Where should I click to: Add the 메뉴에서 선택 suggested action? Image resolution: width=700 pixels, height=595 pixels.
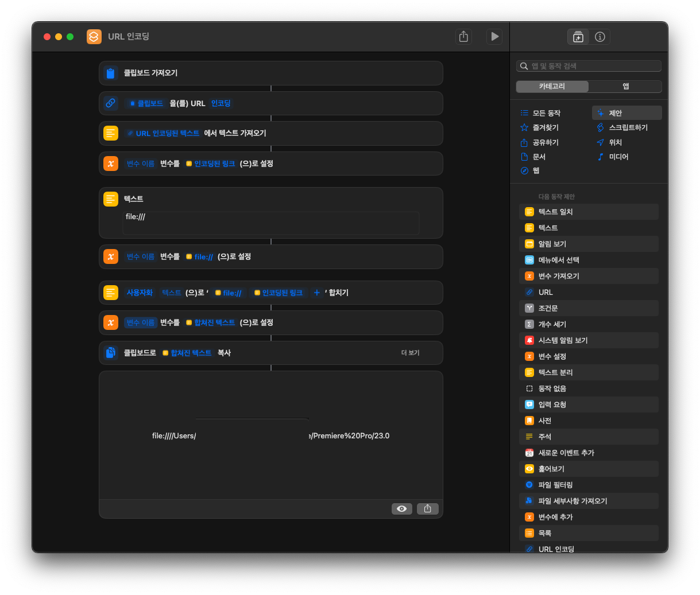[589, 260]
